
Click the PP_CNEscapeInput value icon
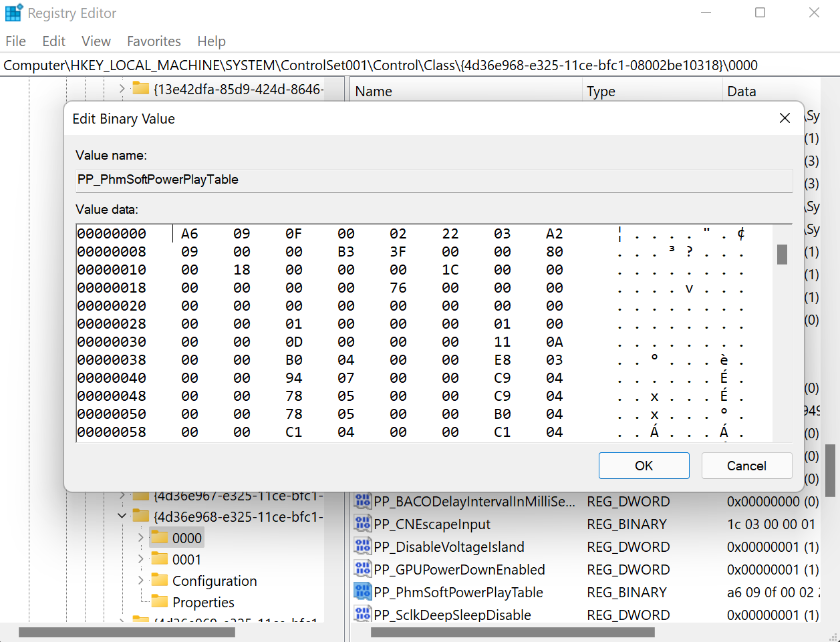(x=363, y=524)
